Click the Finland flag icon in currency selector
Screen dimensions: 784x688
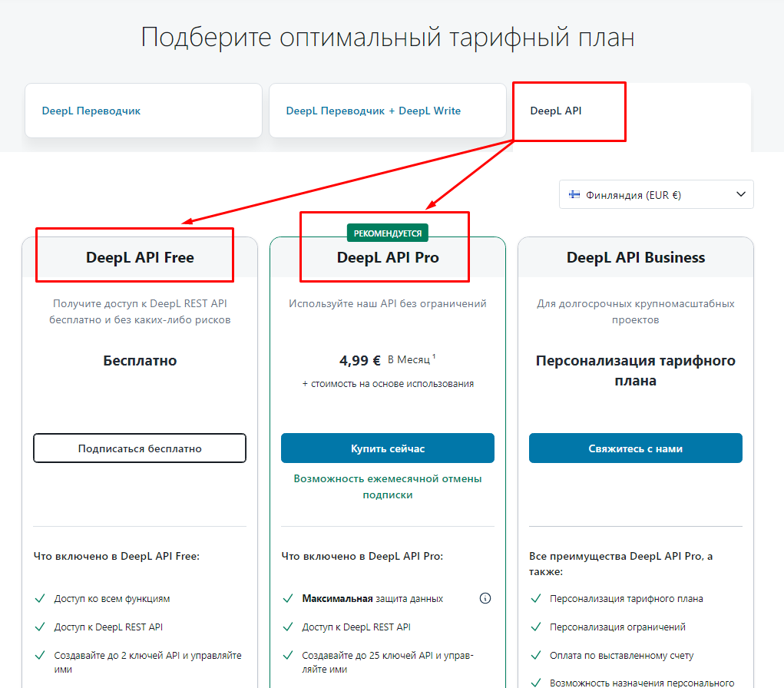(x=574, y=194)
